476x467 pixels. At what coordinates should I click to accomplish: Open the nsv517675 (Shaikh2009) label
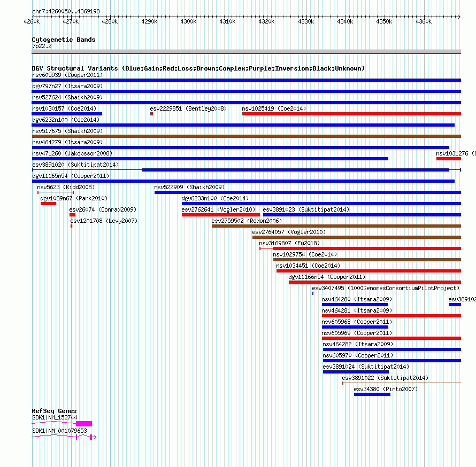(x=67, y=131)
